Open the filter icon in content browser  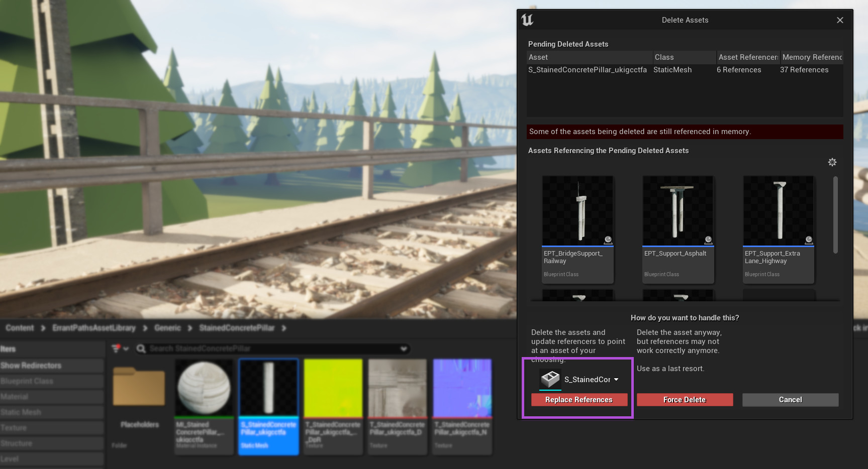[116, 348]
